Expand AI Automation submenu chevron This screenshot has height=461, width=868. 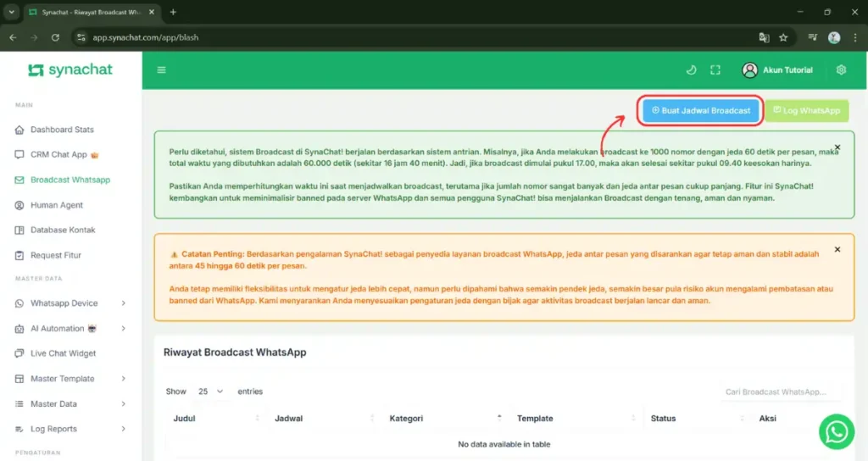[x=124, y=328]
